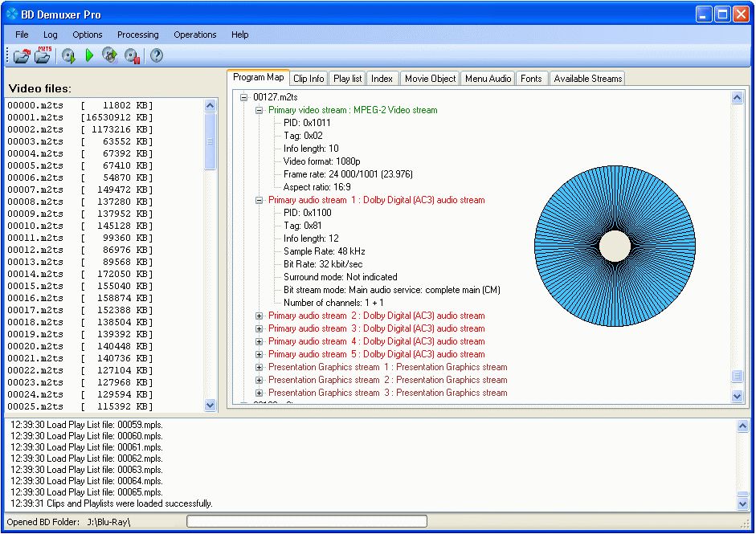Select the 00014.m2ts file row

[80, 275]
